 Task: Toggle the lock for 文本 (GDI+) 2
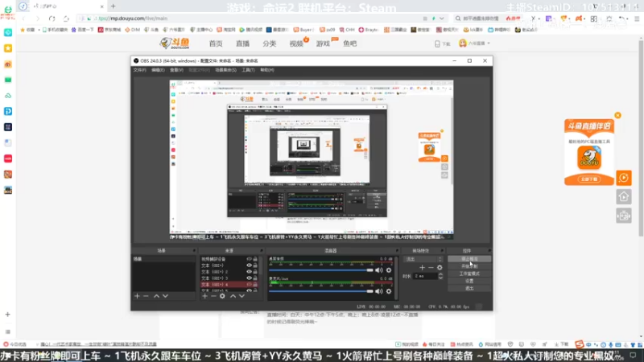[255, 272]
